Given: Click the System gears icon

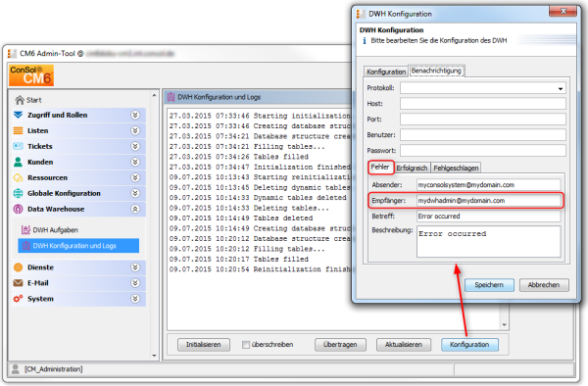Looking at the screenshot, I should [18, 299].
